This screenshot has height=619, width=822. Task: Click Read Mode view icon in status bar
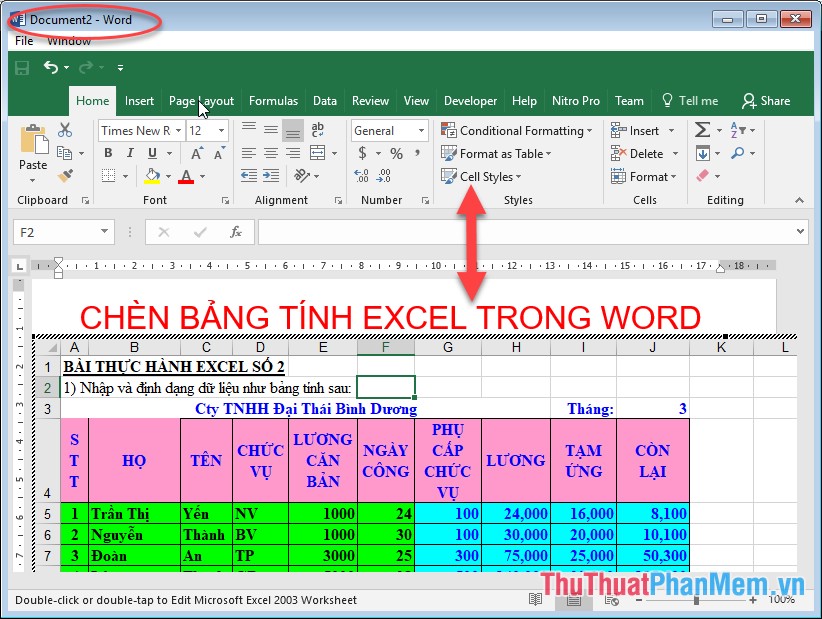tap(535, 599)
